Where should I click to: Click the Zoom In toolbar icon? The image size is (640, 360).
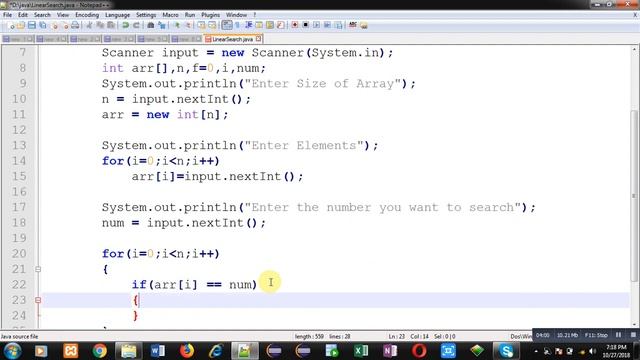(x=177, y=25)
